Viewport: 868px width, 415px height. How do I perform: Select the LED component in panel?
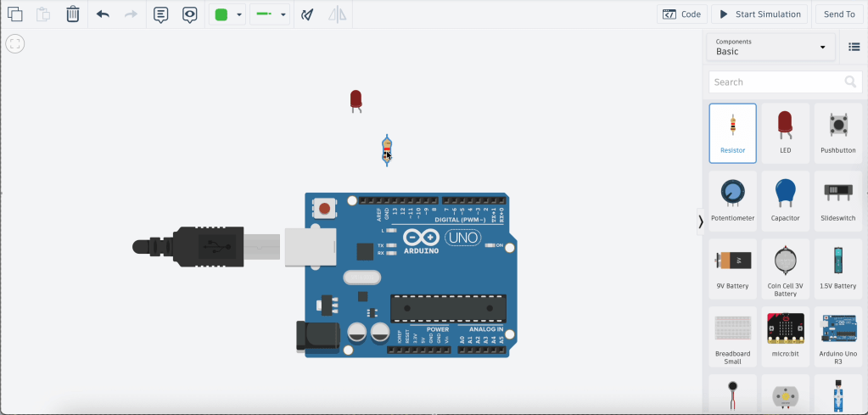[x=785, y=132]
